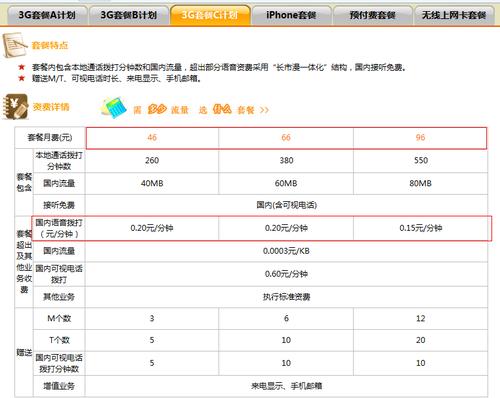The height and width of the screenshot is (398, 500).
Task: Click the calculator icon before the traffic banner
Action: tap(114, 108)
